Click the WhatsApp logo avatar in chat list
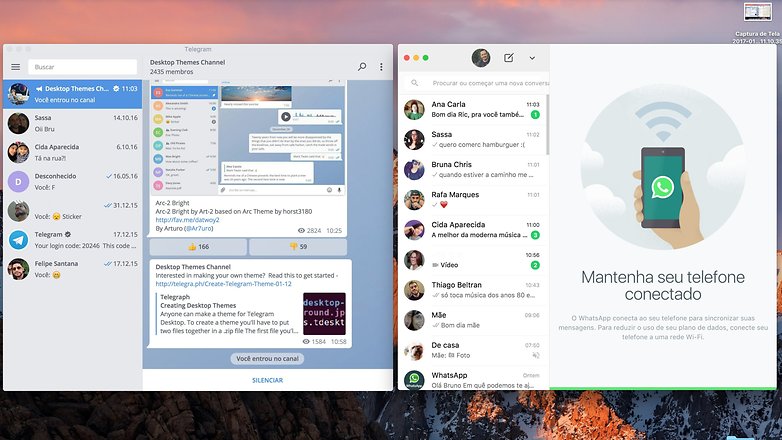The image size is (782, 440). click(x=414, y=380)
